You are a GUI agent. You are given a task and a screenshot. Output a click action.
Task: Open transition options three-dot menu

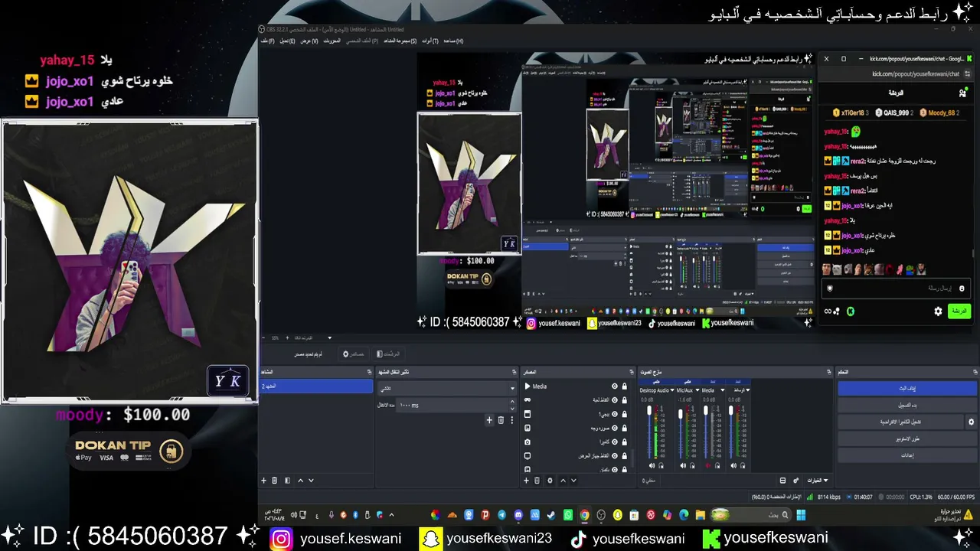[511, 420]
